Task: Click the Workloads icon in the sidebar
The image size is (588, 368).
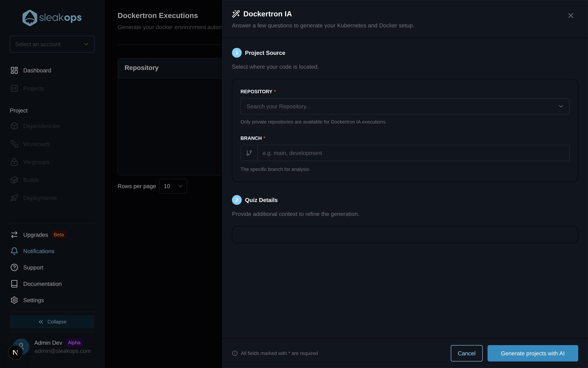Action: tap(14, 144)
